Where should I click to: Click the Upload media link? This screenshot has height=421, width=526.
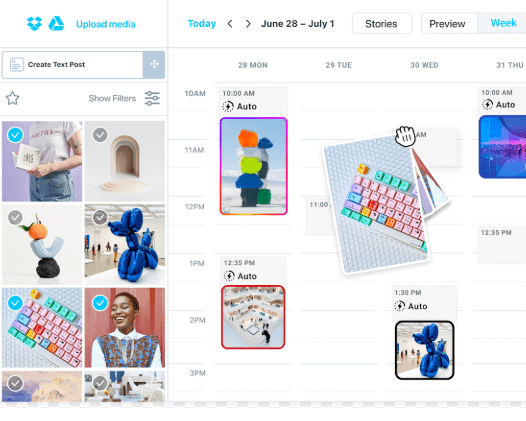pyautogui.click(x=106, y=24)
